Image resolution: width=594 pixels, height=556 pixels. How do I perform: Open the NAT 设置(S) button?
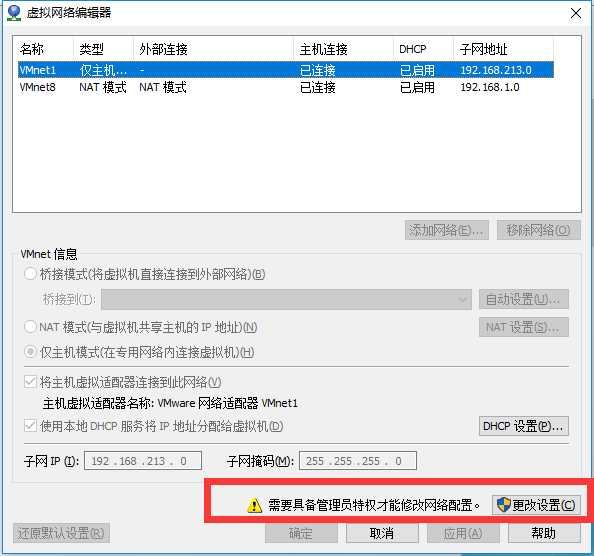tap(524, 327)
